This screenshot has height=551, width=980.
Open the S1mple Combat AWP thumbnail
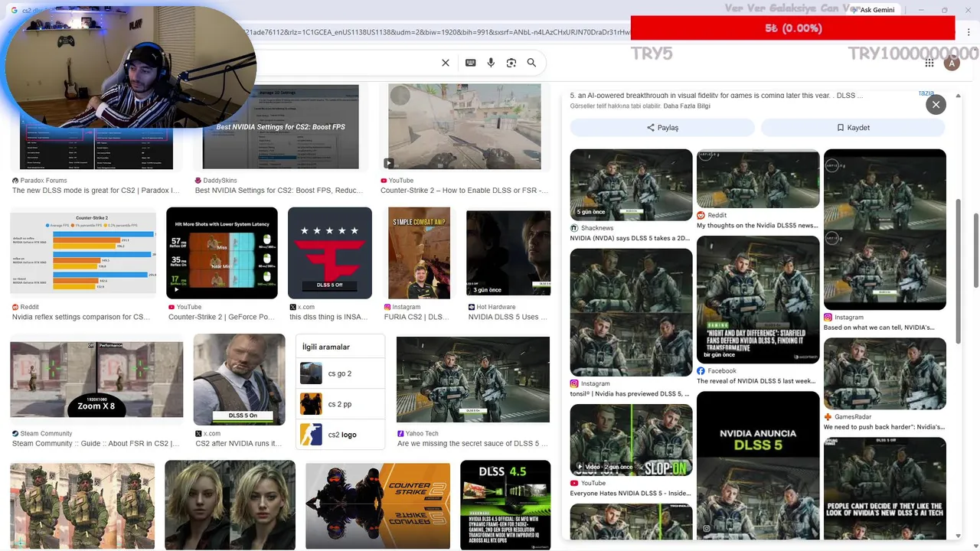(419, 253)
